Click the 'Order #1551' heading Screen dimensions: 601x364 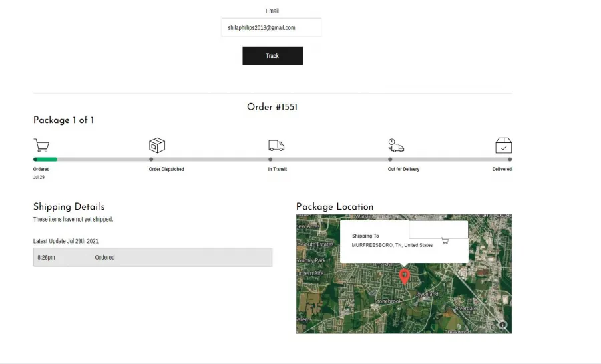tap(272, 107)
